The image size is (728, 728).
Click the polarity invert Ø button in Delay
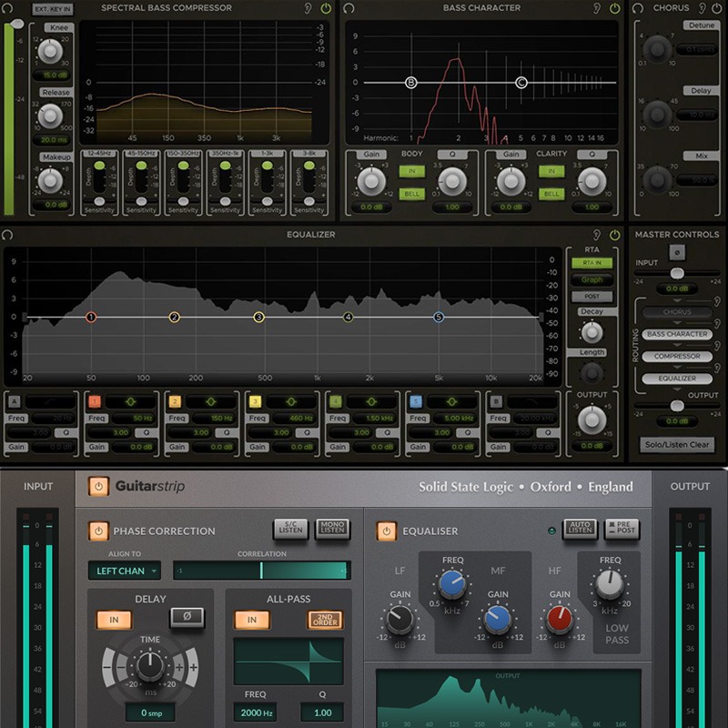point(187,617)
